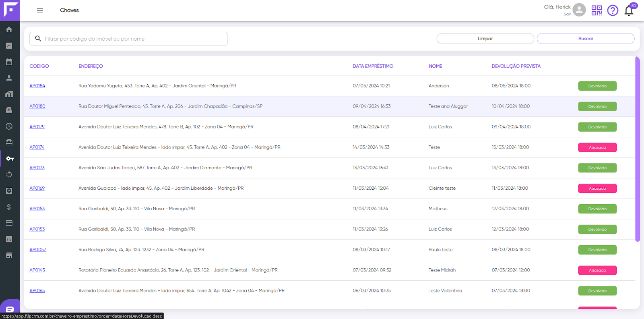
Task: Open the help question mark icon
Action: click(613, 10)
